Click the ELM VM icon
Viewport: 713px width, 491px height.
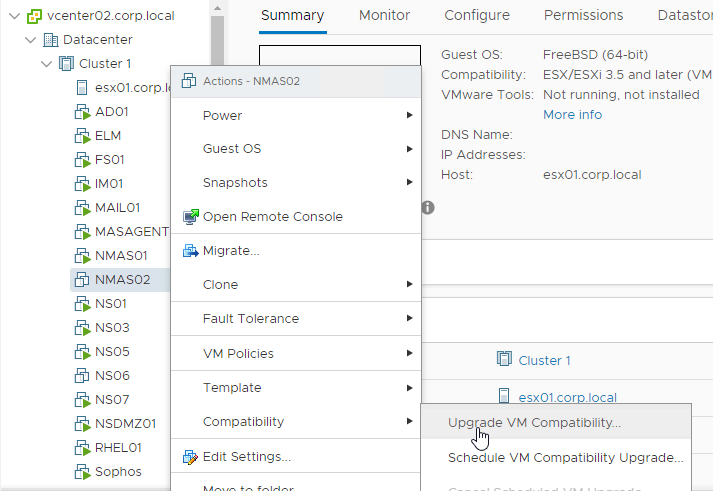(82, 136)
